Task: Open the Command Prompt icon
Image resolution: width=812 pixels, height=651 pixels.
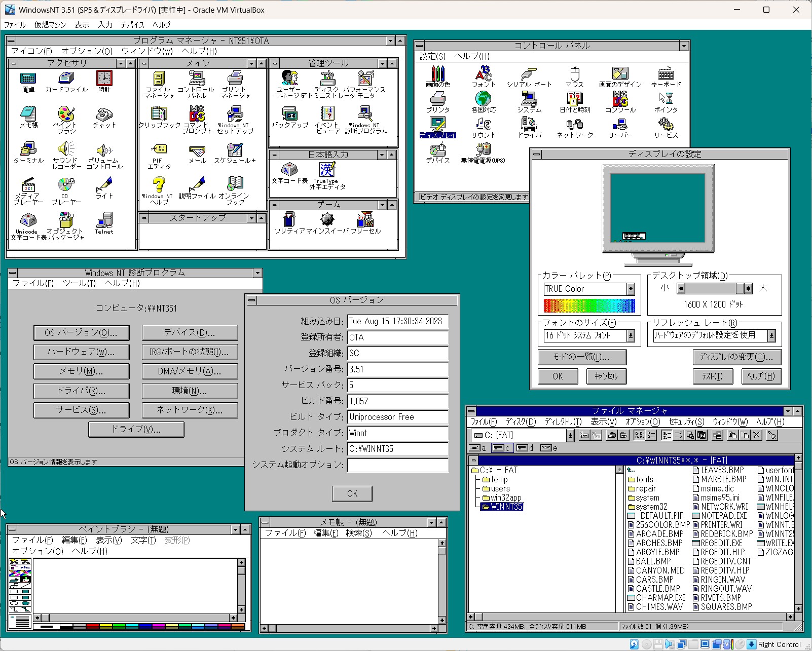Action: coord(197,114)
